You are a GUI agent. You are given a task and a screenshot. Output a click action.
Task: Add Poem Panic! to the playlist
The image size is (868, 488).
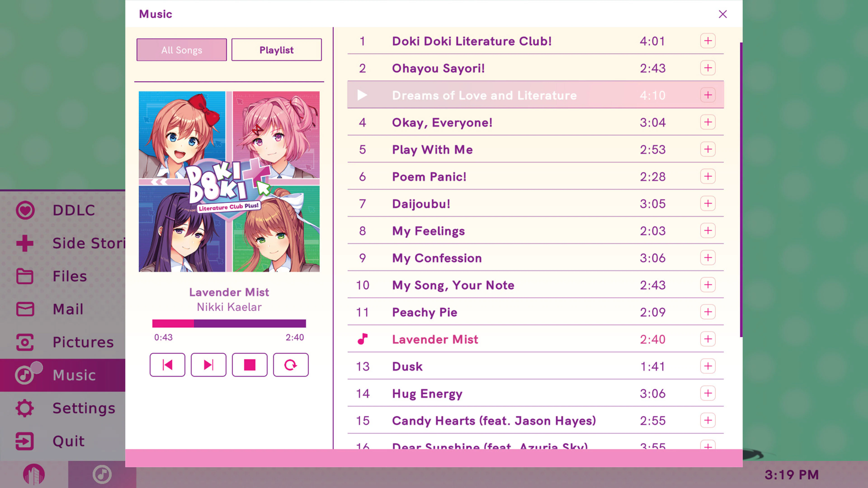point(708,176)
